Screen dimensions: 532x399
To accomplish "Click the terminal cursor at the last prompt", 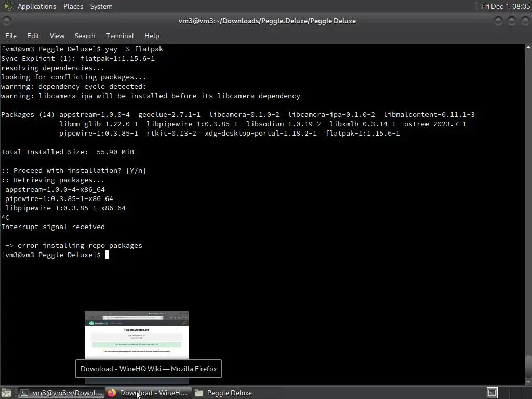I will [107, 255].
